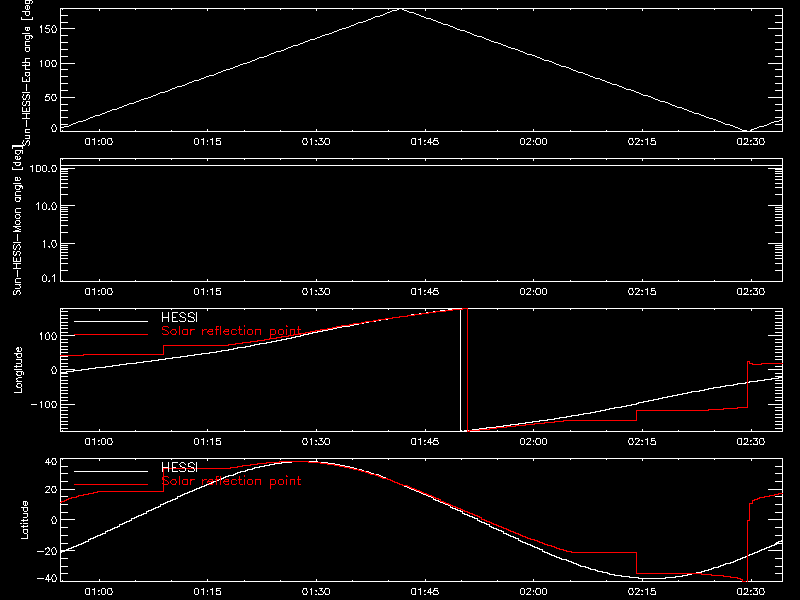Click -40 tick on Latitude axis
The image size is (800, 600).
(47, 579)
